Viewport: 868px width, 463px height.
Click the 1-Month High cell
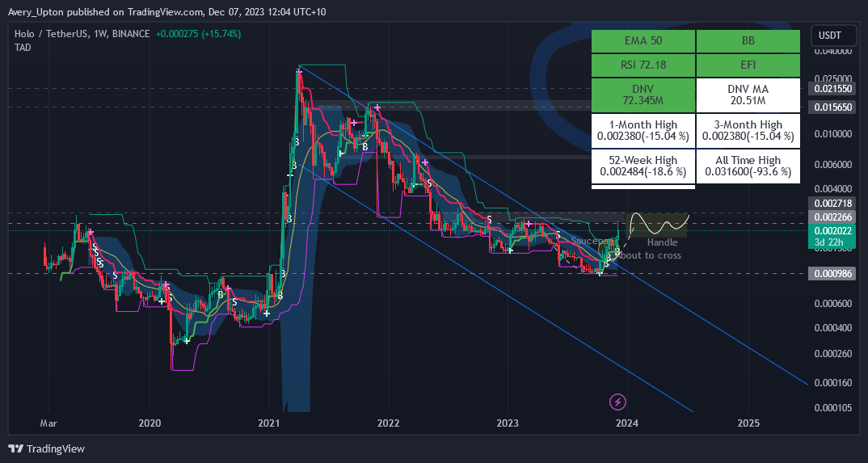[x=643, y=131]
